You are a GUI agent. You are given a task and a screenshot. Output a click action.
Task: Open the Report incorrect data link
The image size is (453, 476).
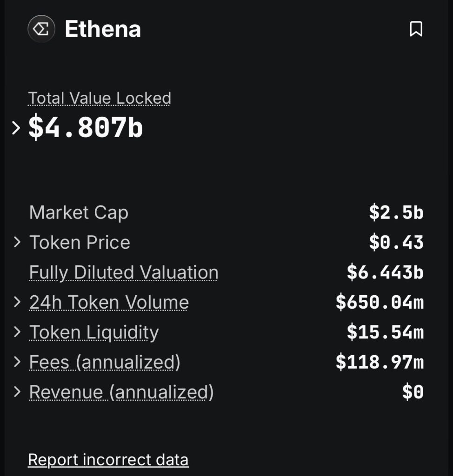click(108, 460)
